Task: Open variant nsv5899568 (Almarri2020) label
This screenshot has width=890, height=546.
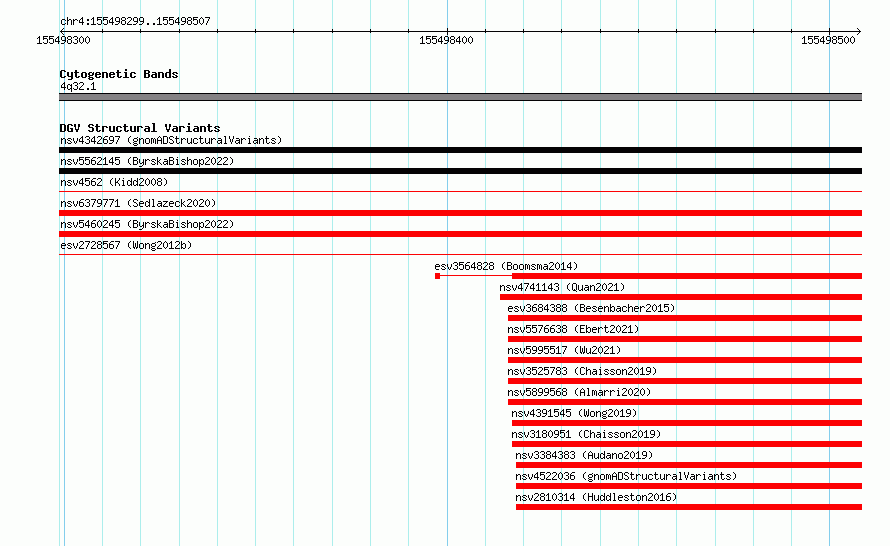Action: (579, 392)
